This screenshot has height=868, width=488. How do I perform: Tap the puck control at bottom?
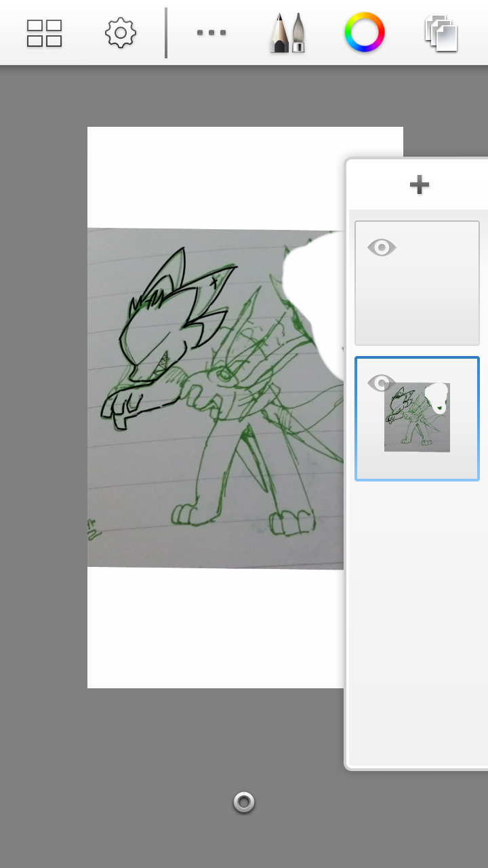tap(244, 802)
